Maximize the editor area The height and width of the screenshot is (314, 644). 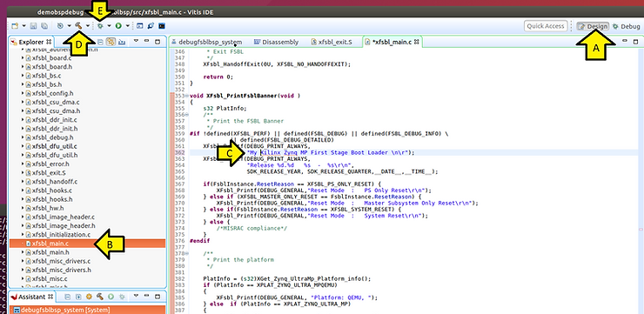[636, 42]
